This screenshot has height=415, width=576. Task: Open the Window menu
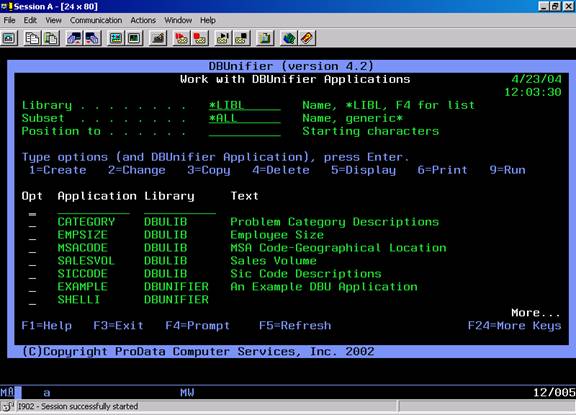click(178, 20)
